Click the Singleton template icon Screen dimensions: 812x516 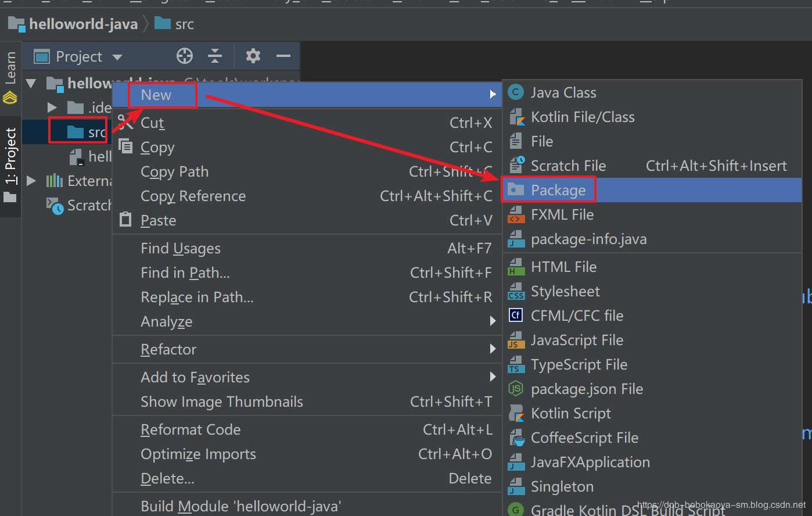click(x=516, y=486)
